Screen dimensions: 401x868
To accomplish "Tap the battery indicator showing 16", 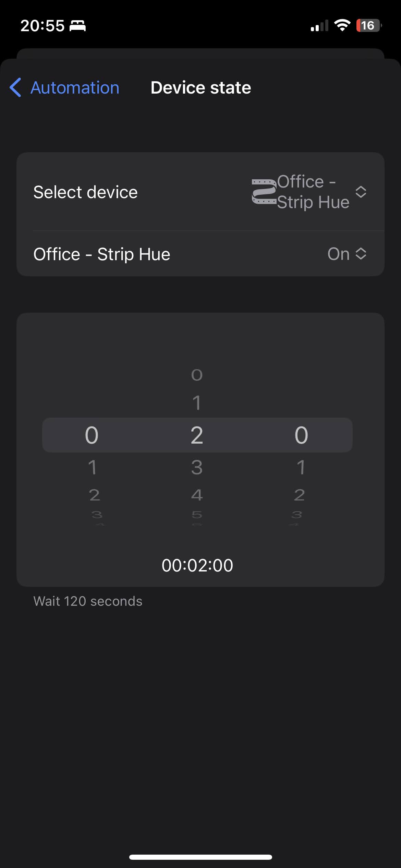I will click(x=369, y=25).
